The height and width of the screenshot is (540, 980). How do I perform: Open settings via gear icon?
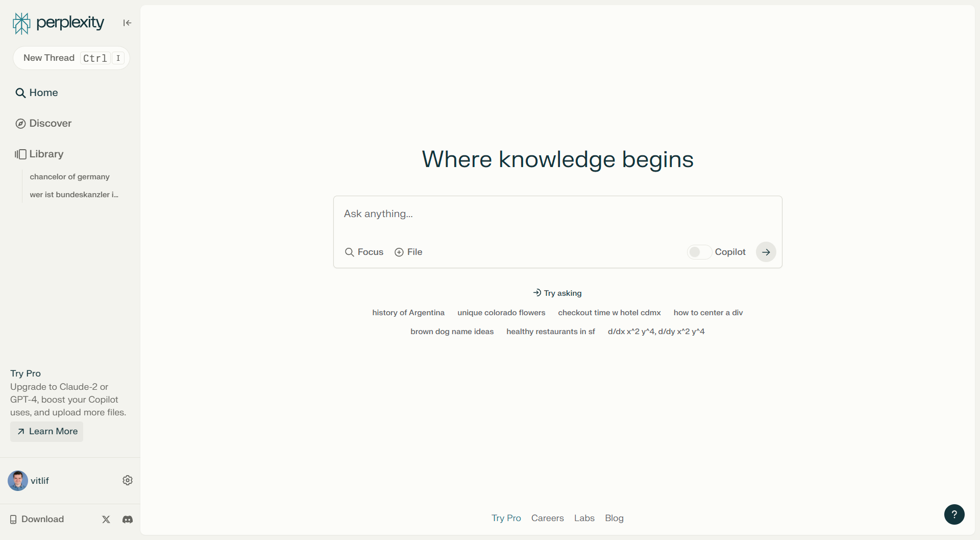pos(128,480)
